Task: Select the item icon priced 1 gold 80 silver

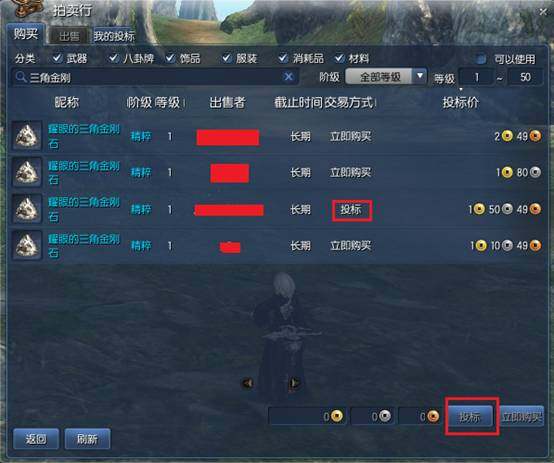Action: pyautogui.click(x=27, y=172)
